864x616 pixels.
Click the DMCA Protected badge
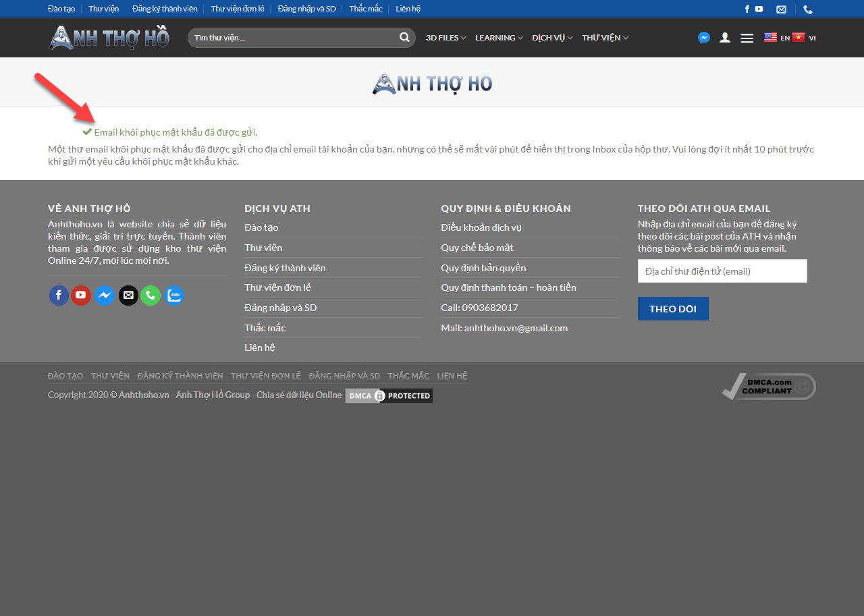coord(389,395)
